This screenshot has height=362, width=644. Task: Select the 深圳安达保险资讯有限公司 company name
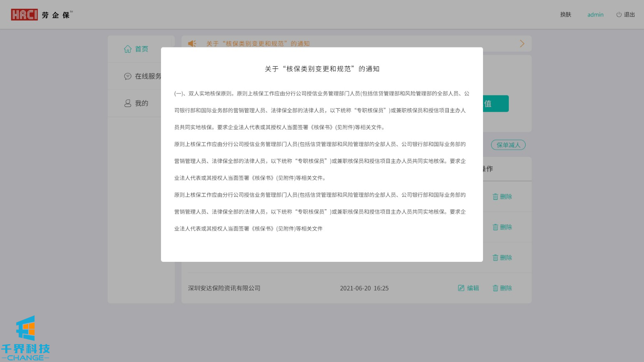(224, 288)
